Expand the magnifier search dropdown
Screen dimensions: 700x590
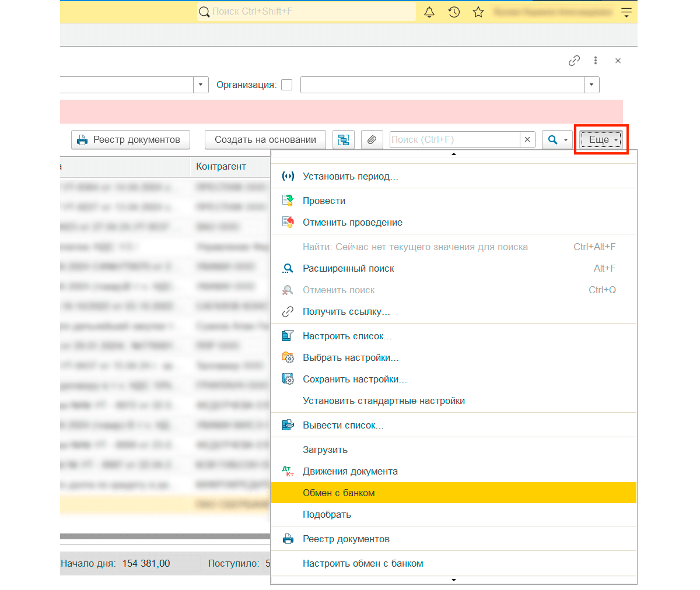click(x=557, y=140)
